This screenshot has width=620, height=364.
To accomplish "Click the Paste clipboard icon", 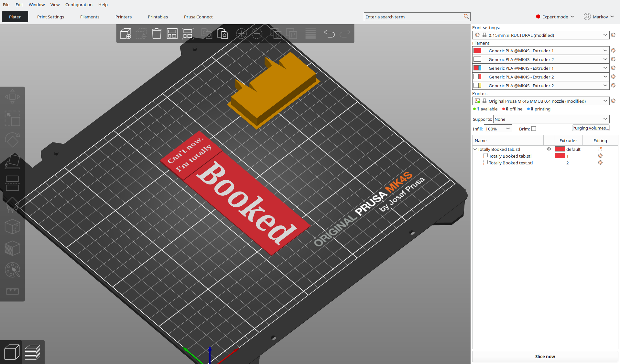I will (x=222, y=34).
